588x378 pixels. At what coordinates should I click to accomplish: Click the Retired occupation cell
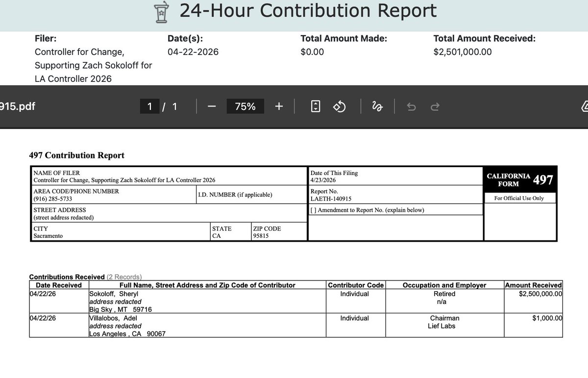(x=444, y=294)
